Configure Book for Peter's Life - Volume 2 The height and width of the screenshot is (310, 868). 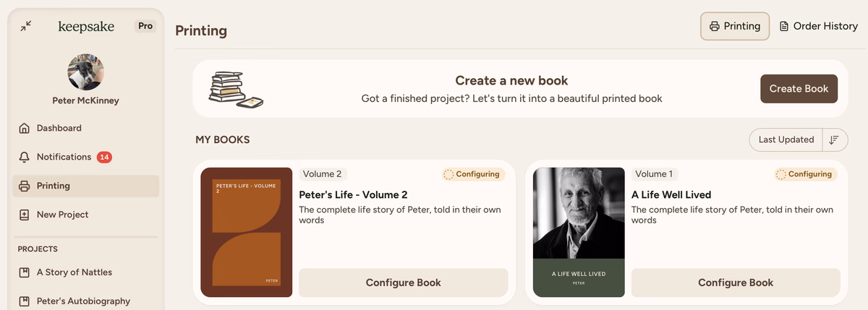pos(403,283)
